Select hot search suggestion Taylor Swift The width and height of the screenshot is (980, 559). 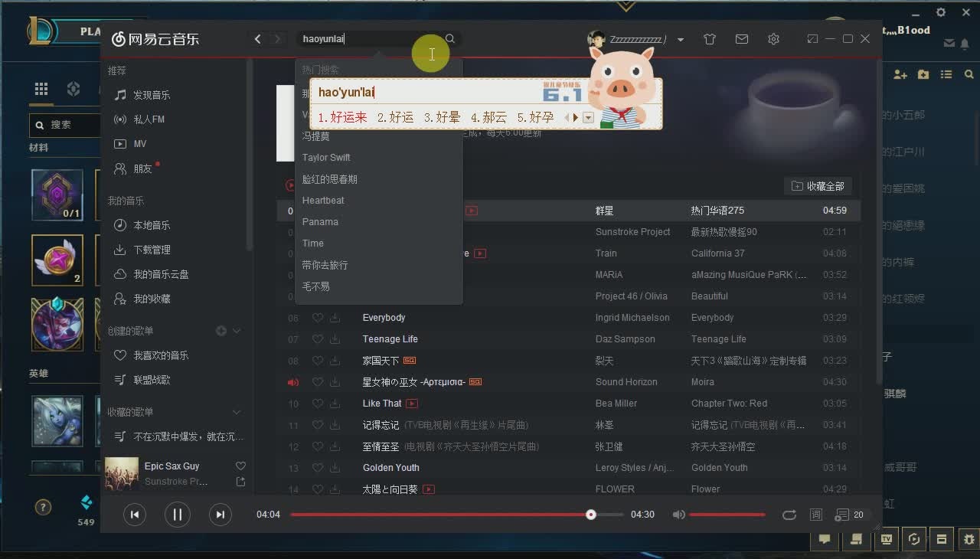pyautogui.click(x=326, y=158)
